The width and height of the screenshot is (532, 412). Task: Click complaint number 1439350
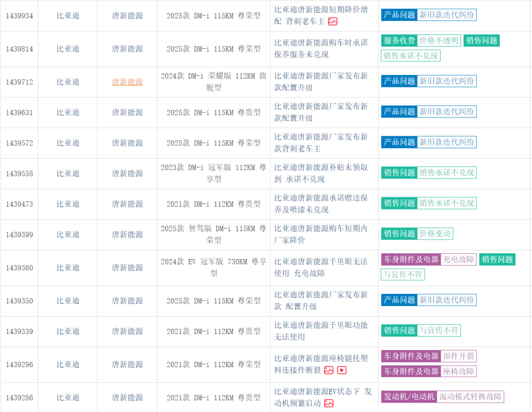pos(19,301)
